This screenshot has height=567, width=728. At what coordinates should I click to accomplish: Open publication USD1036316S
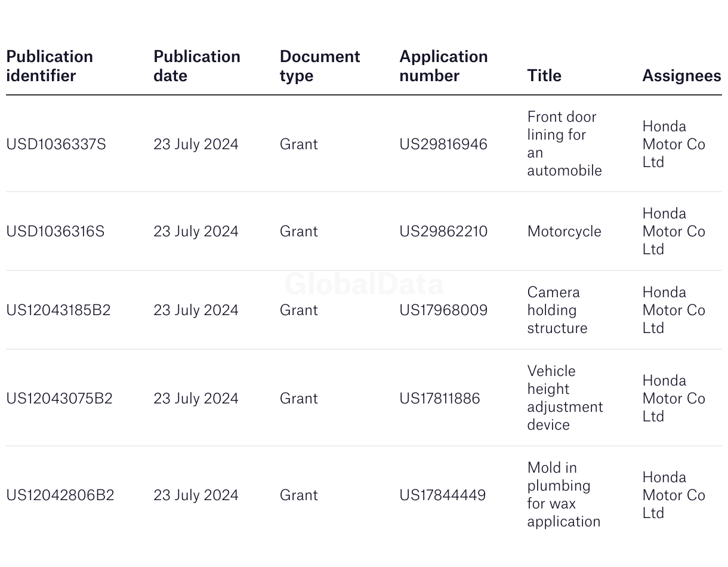(55, 232)
